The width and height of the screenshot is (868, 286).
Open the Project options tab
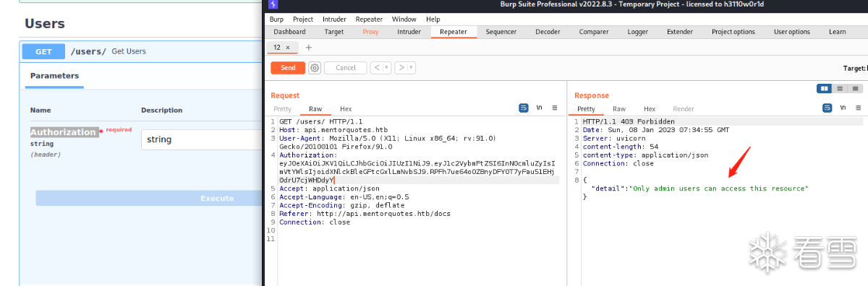pos(733,32)
